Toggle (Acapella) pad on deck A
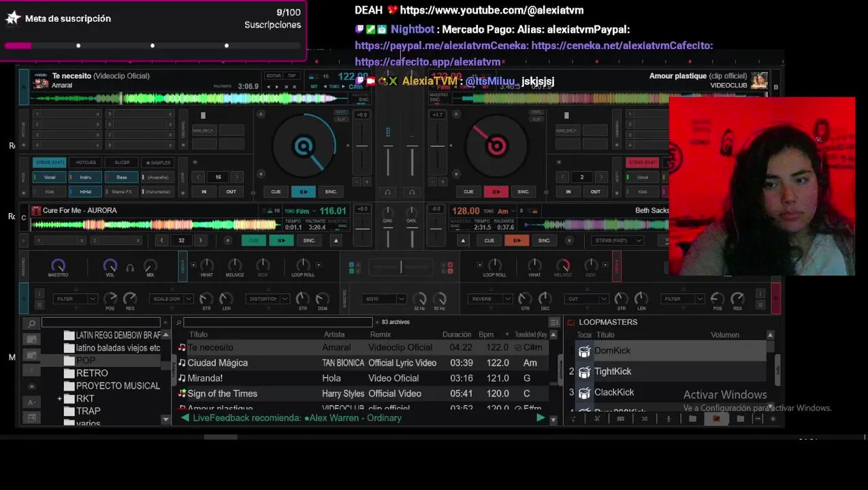This screenshot has width=868, height=490. point(157,177)
